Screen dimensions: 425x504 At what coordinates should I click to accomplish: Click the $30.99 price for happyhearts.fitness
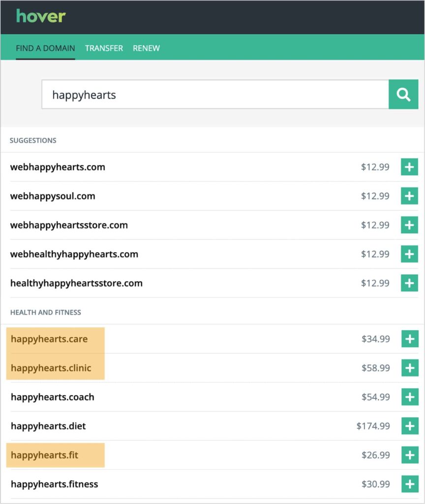[x=375, y=484]
